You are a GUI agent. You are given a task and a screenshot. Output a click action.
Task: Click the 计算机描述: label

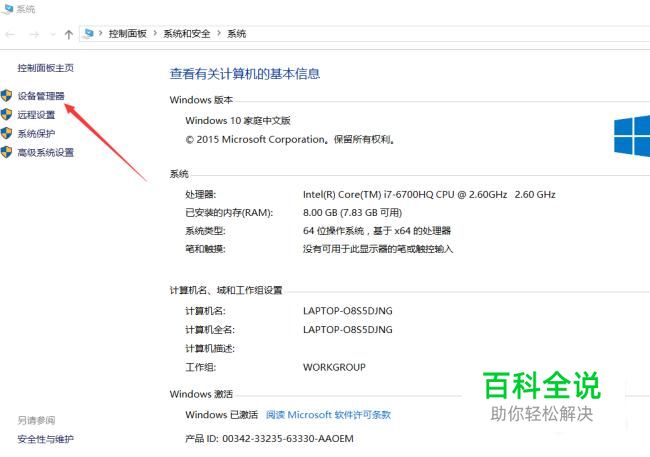coord(210,349)
